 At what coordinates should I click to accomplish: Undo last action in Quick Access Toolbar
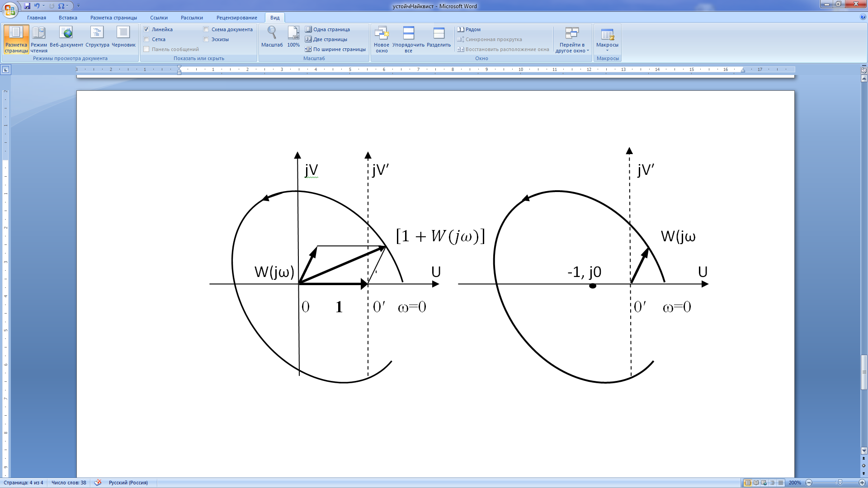37,6
